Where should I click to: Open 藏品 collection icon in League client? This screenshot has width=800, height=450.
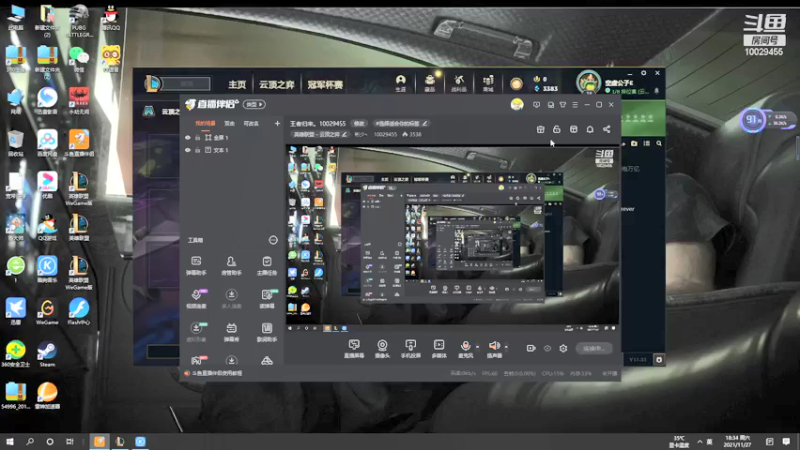click(430, 83)
